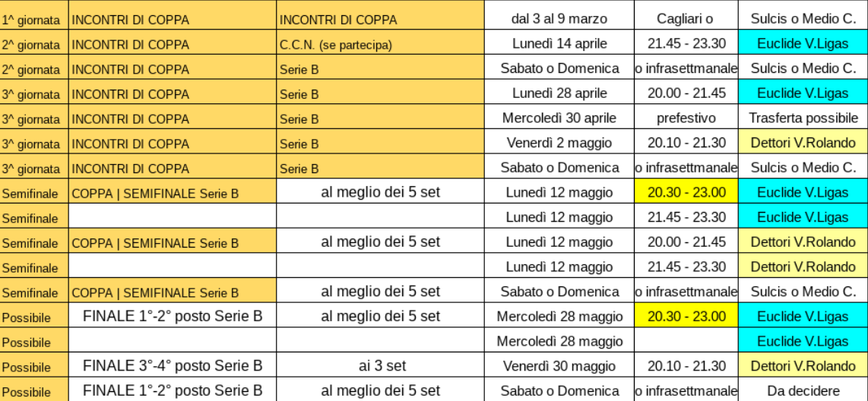Select the '1^ giornata' row label
The width and height of the screenshot is (868, 401).
(x=33, y=20)
